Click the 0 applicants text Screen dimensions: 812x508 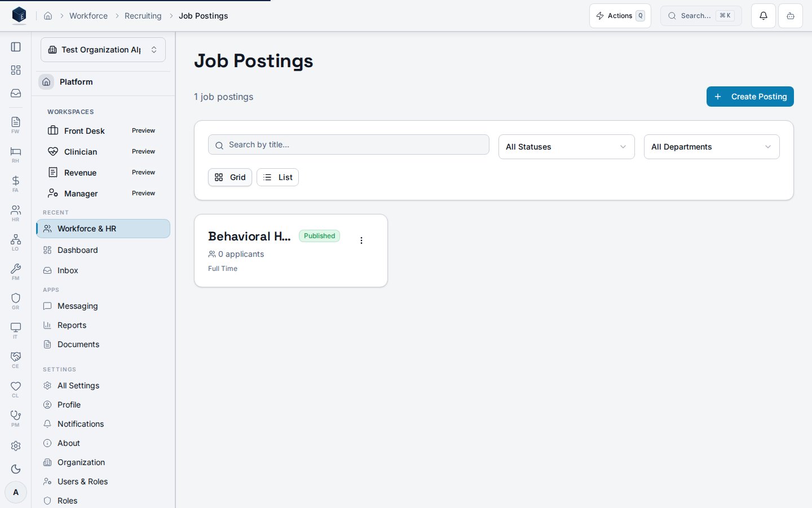point(241,254)
